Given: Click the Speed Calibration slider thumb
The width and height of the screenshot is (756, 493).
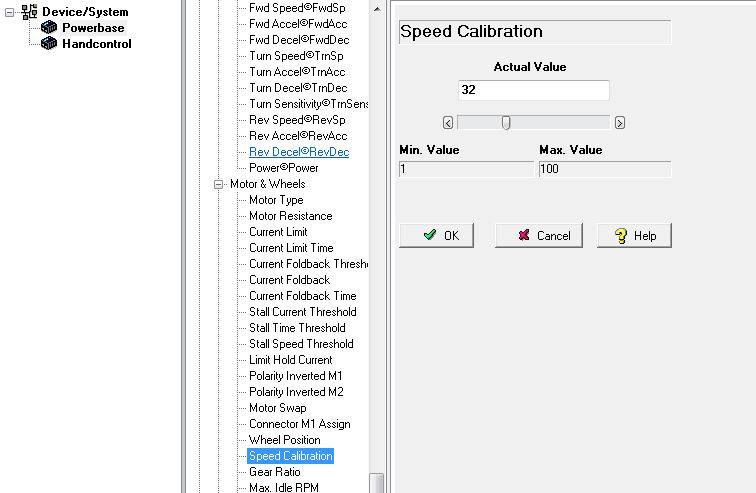Looking at the screenshot, I should 506,123.
